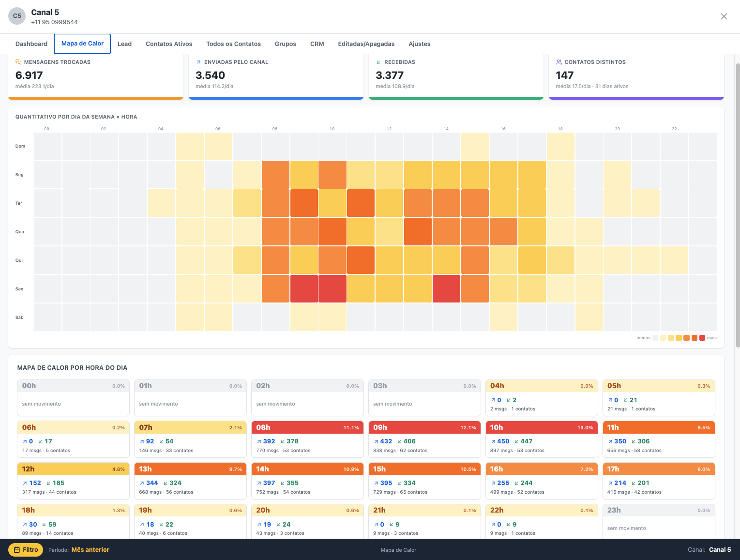Click the Mensagens Trocadas chat icon
Viewport: 740px width, 560px height.
tap(18, 62)
